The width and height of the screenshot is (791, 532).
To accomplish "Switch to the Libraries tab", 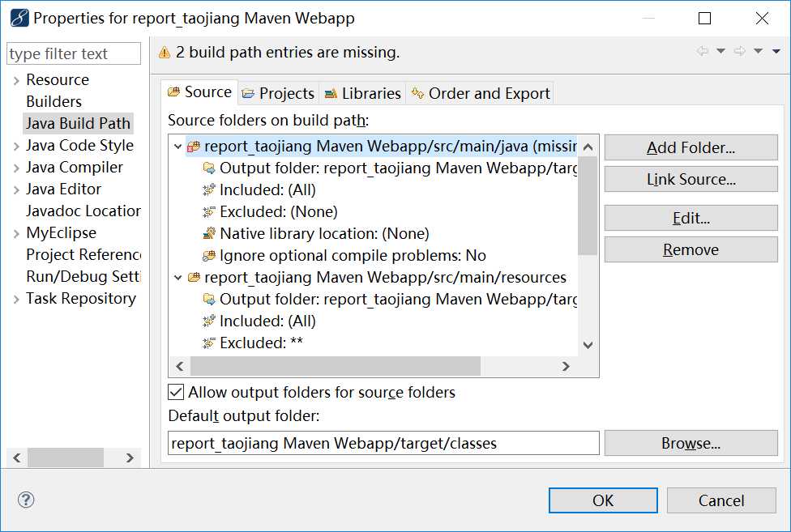I will pyautogui.click(x=362, y=94).
